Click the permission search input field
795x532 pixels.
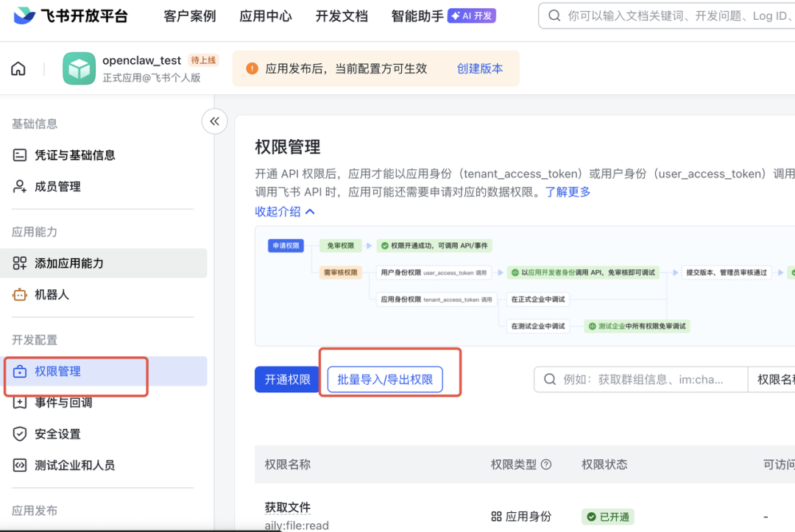pos(648,380)
